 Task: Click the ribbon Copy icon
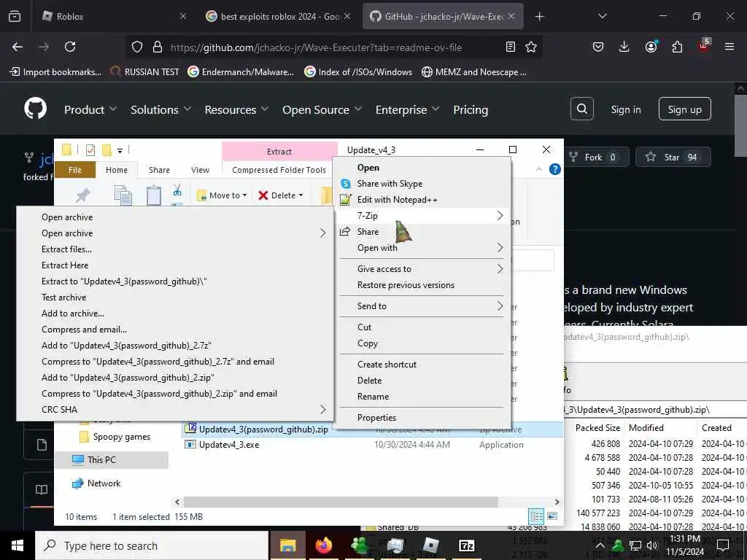tap(123, 195)
